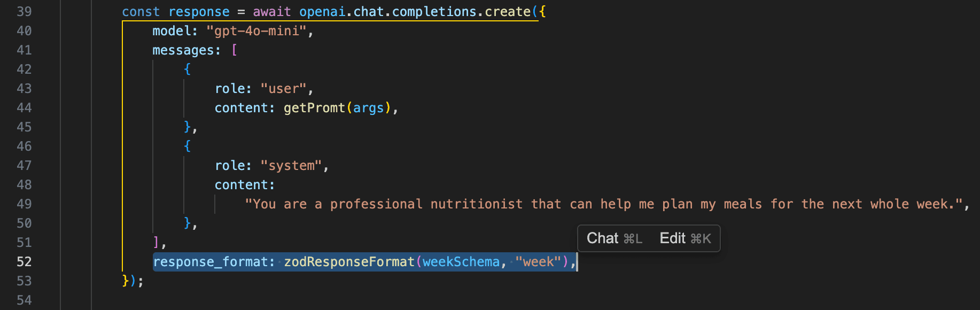
Task: Click line number 39 in gutter
Action: point(24,12)
